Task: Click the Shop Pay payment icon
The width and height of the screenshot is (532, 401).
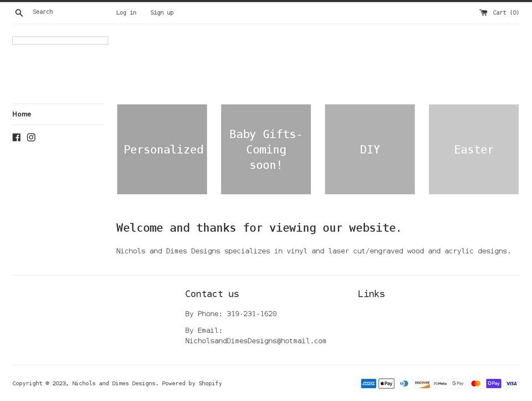Action: coord(493,383)
